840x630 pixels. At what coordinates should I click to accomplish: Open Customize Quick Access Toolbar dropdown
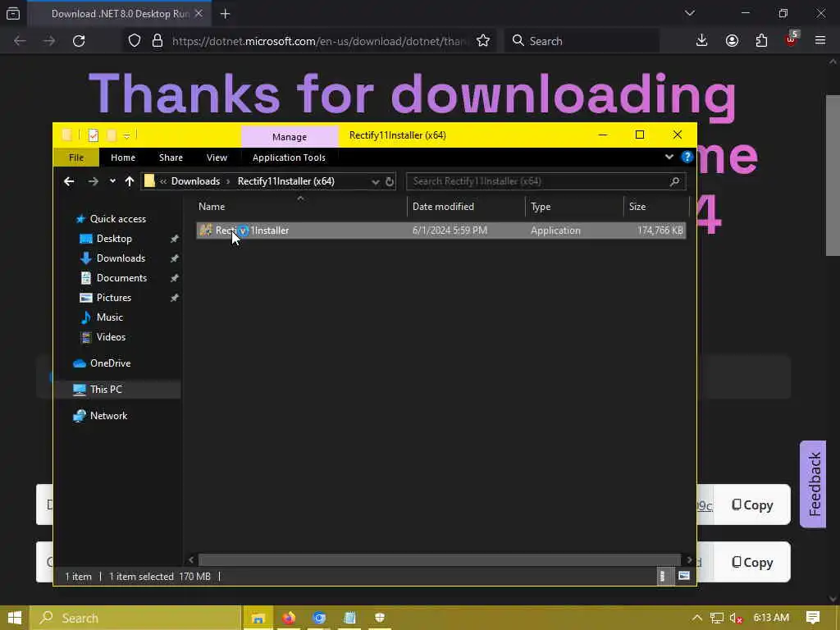coord(127,136)
